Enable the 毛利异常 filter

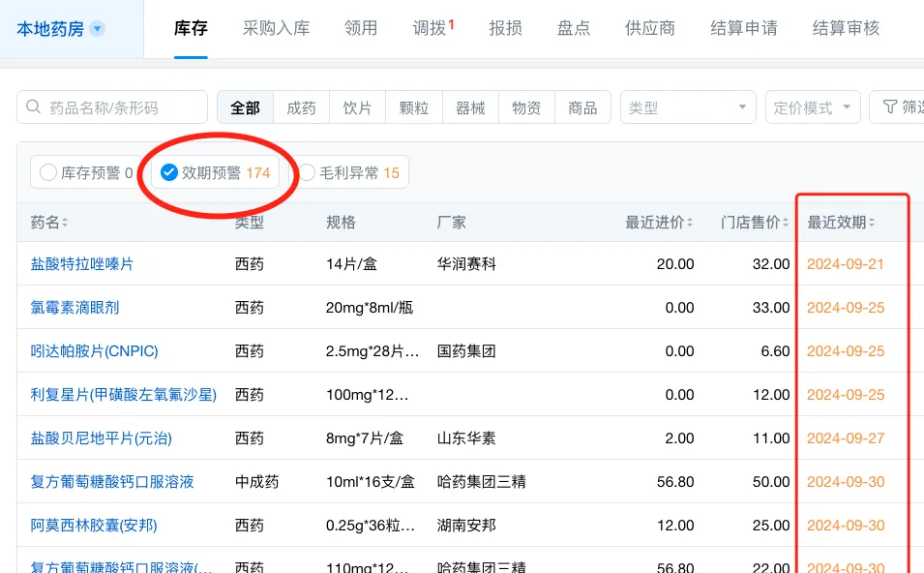coord(308,173)
